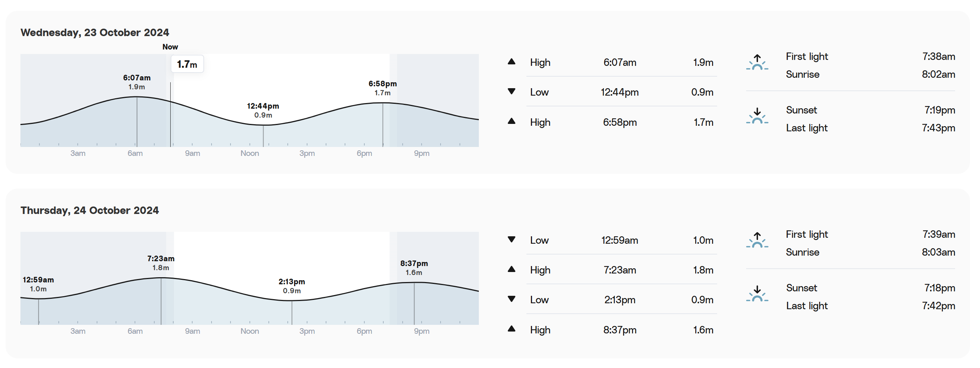Click the 2:13pm 0.9m label on Thursday chart
This screenshot has height=368, width=980.
(x=292, y=286)
